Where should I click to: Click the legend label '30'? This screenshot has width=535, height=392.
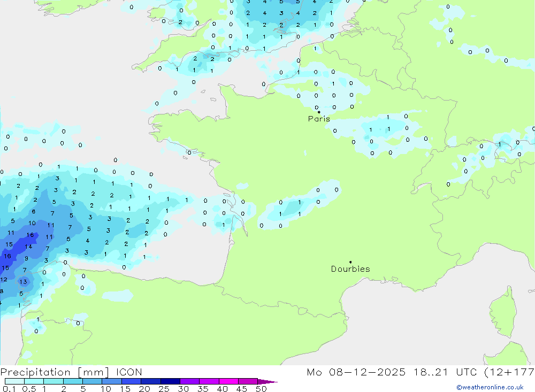coord(183,389)
